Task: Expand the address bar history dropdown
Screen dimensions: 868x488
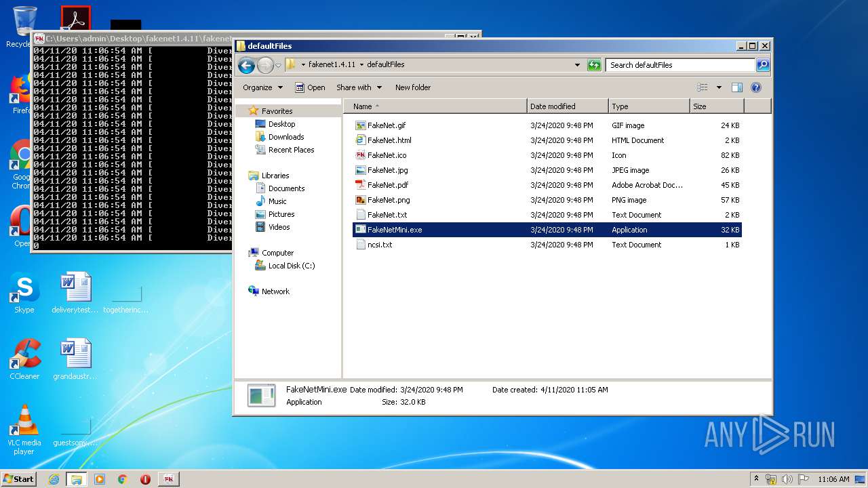Action: [x=578, y=65]
